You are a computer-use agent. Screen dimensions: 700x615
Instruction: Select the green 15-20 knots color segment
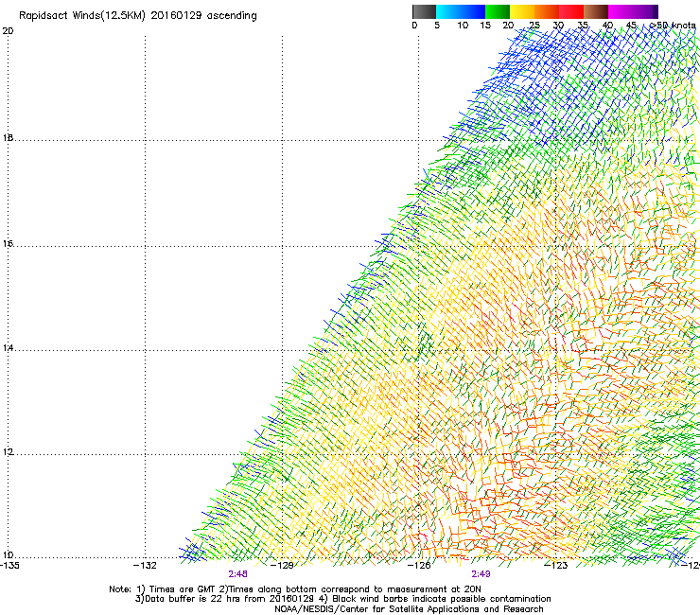click(498, 11)
